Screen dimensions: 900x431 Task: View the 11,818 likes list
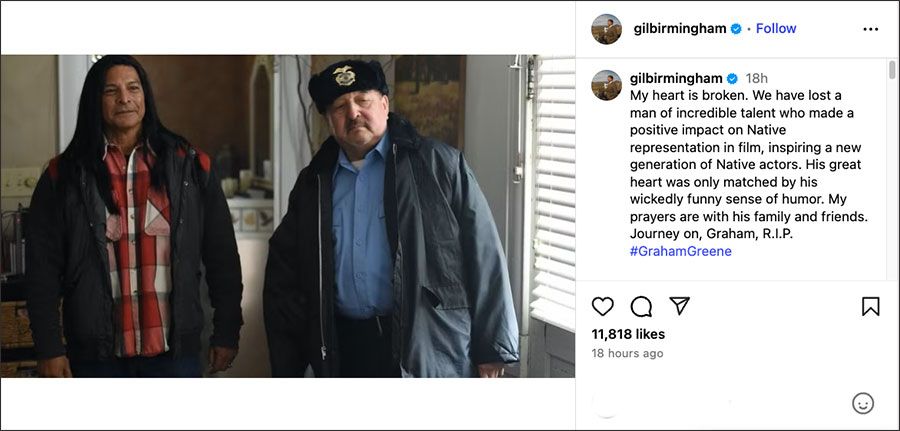pyautogui.click(x=628, y=334)
